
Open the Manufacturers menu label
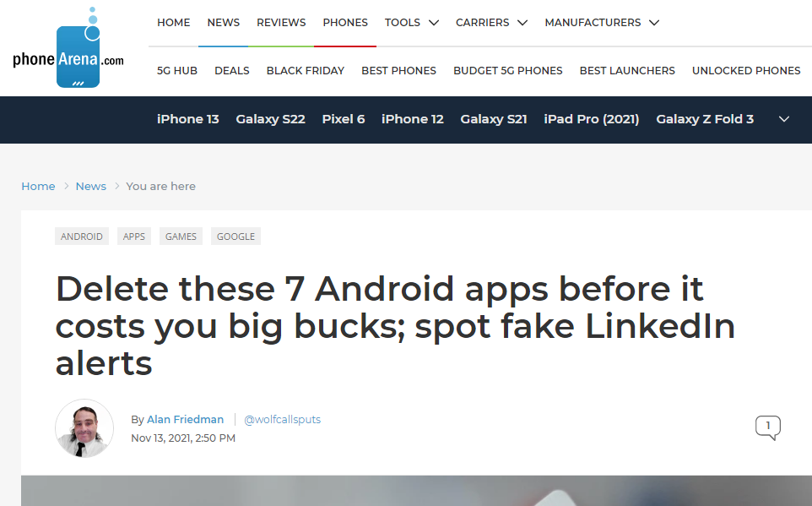click(593, 23)
